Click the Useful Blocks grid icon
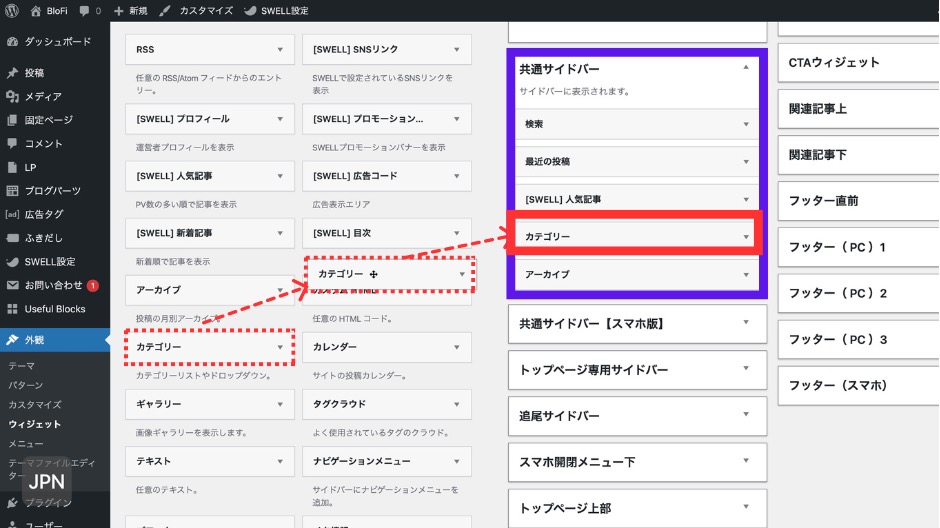 [x=12, y=309]
